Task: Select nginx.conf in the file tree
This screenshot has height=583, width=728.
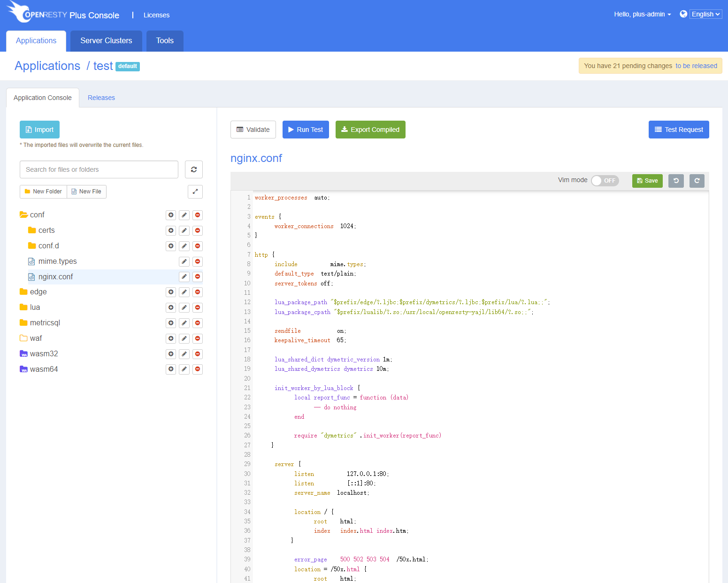Action: click(55, 277)
